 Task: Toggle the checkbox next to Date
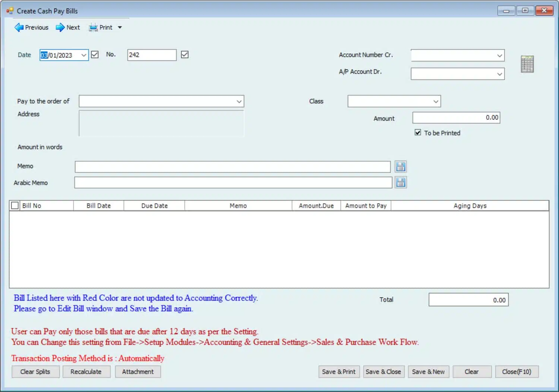point(95,55)
